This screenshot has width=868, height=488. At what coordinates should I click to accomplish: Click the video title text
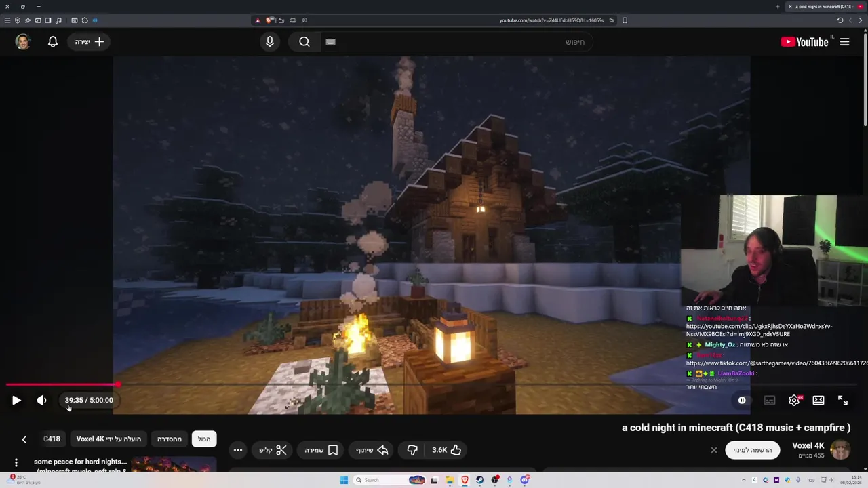(x=736, y=428)
